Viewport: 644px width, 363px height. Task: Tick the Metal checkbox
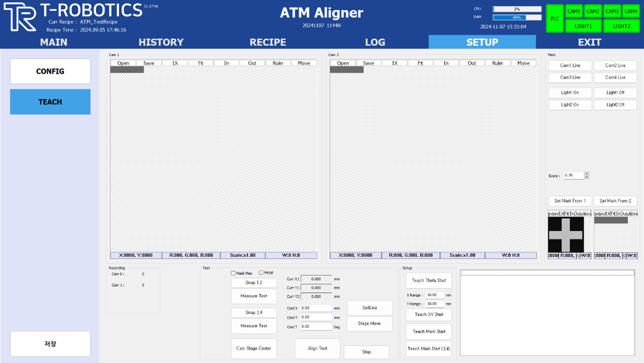(x=261, y=273)
